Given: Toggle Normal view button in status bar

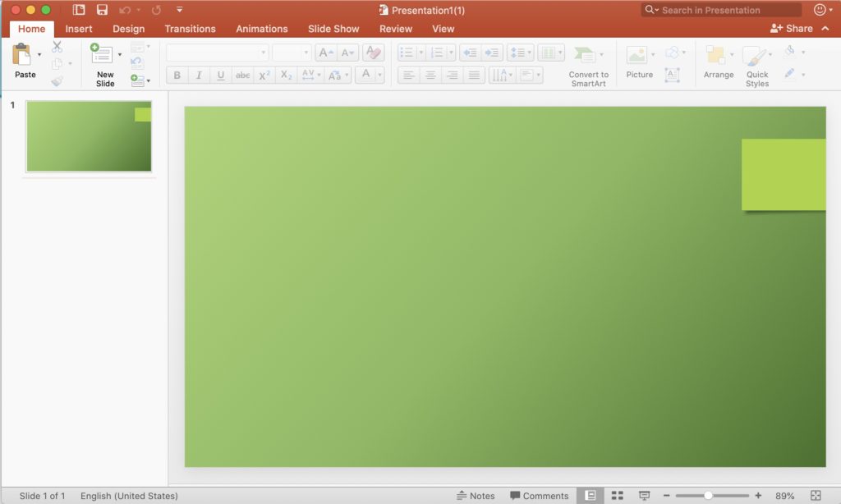Looking at the screenshot, I should [x=590, y=496].
